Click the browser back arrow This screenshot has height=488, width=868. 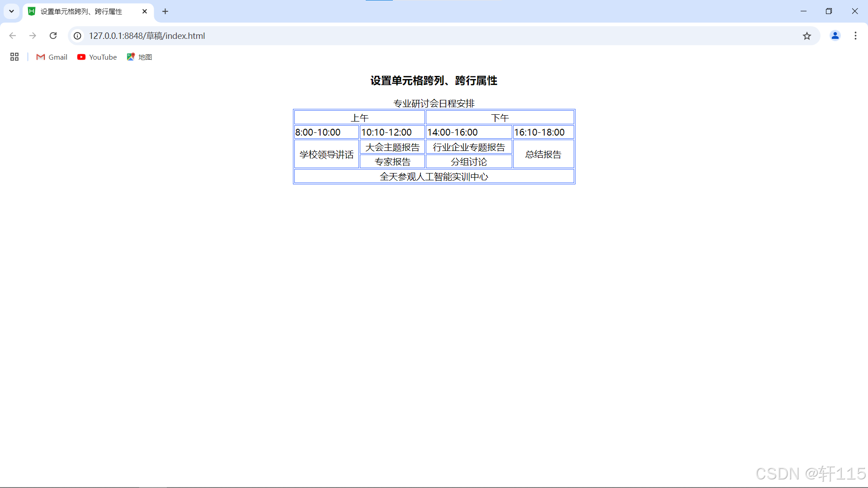click(13, 36)
